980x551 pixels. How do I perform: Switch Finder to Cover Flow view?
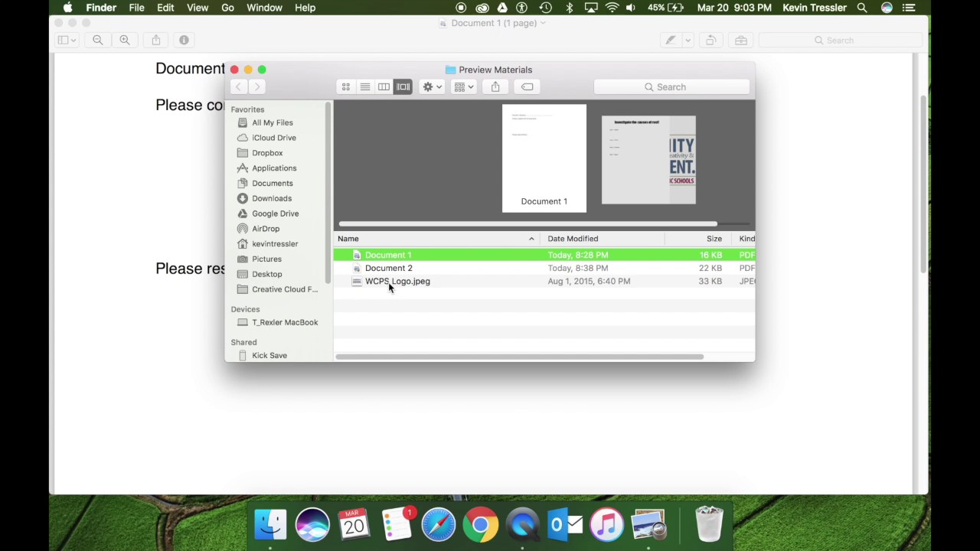click(403, 86)
